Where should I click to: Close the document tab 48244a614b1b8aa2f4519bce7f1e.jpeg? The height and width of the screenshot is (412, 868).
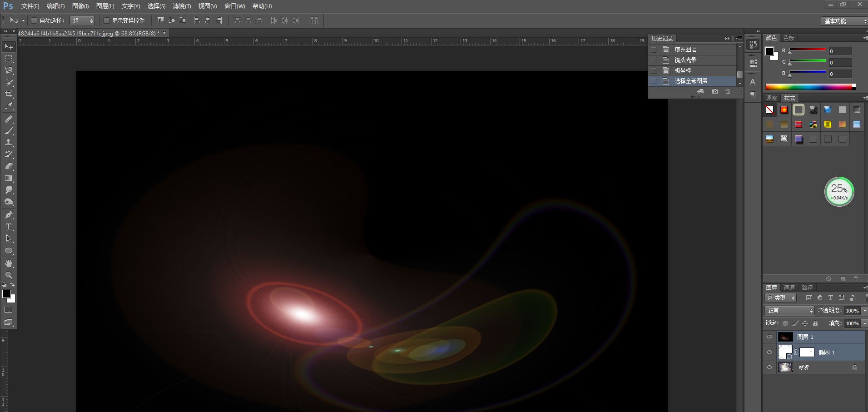coord(164,33)
